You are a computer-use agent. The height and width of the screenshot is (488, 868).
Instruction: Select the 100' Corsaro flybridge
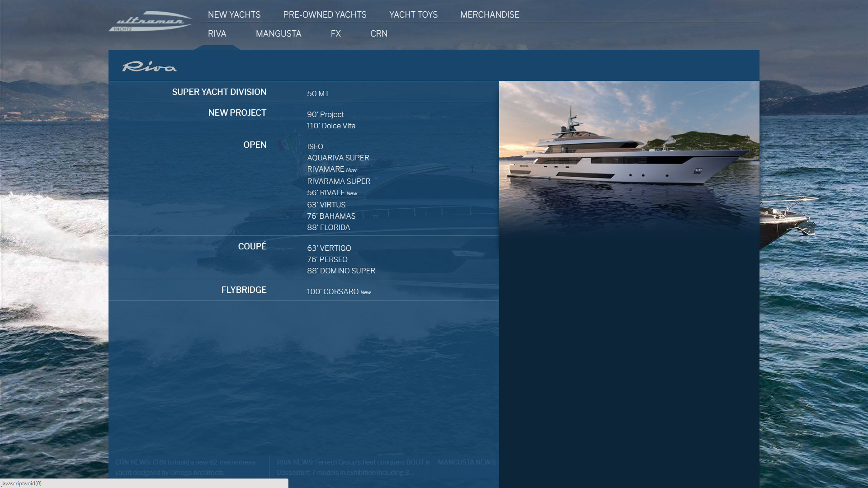339,291
